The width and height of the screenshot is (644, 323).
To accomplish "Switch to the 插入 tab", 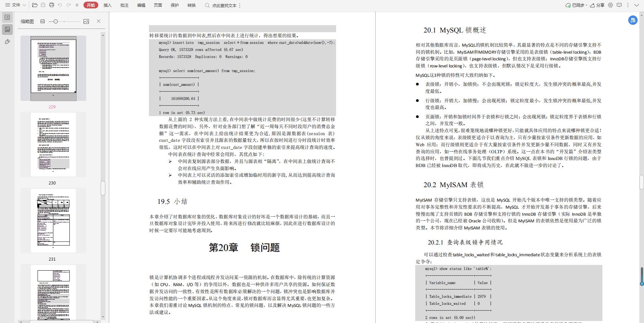I will (x=108, y=5).
